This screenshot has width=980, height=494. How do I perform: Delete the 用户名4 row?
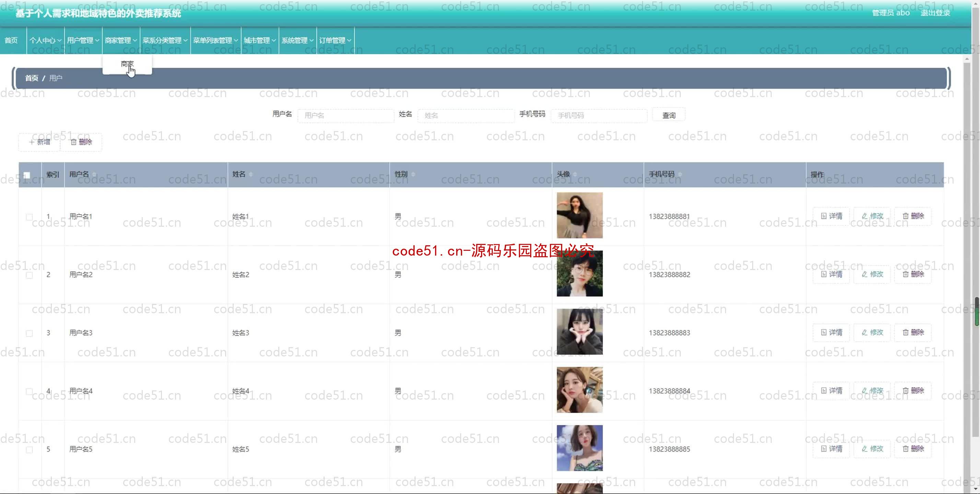click(x=913, y=390)
